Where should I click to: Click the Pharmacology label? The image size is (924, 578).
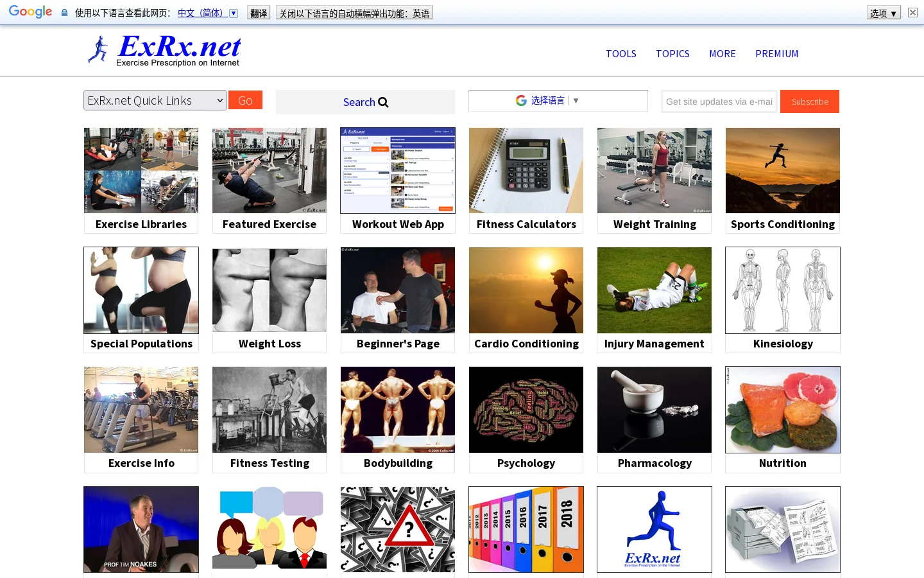[x=654, y=463]
